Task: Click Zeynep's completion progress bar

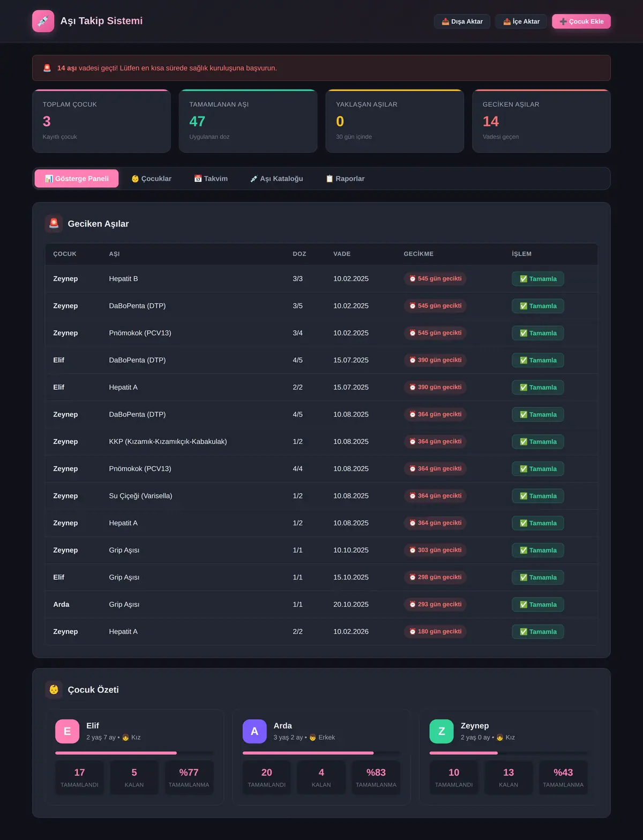Action: (509, 753)
